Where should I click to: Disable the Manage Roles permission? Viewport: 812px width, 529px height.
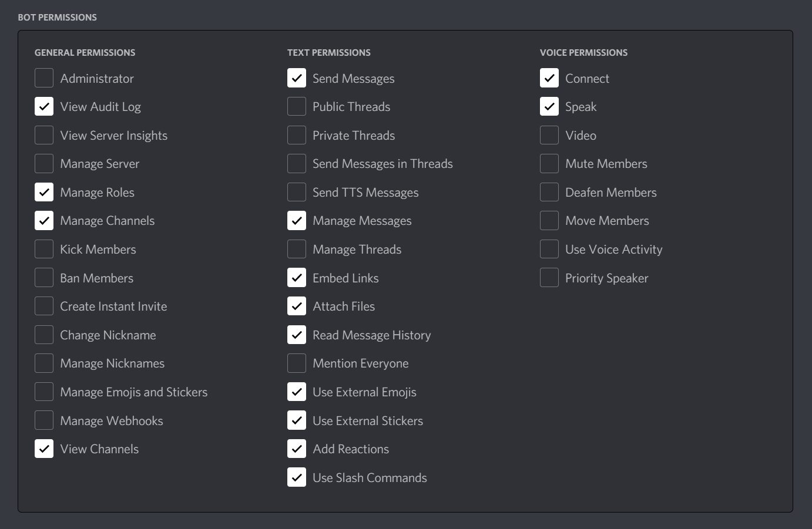click(x=44, y=192)
